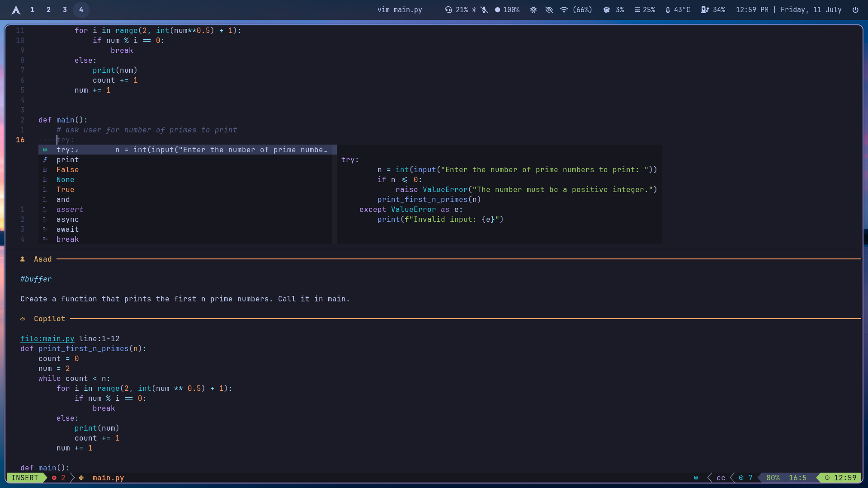Click the error count '2' in the statusline

(x=63, y=478)
